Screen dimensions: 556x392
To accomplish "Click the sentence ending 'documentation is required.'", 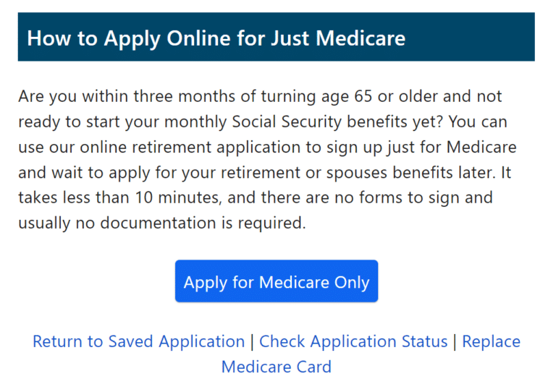I will tap(162, 223).
